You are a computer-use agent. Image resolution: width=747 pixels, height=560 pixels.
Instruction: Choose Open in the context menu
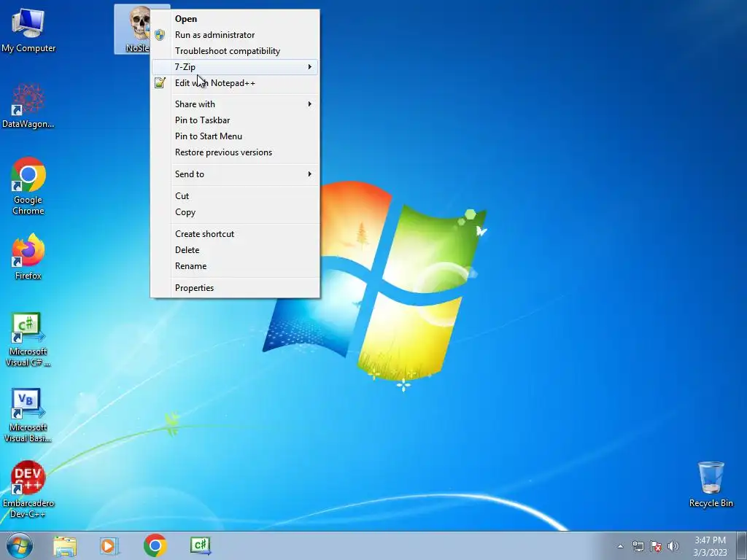tap(235, 18)
